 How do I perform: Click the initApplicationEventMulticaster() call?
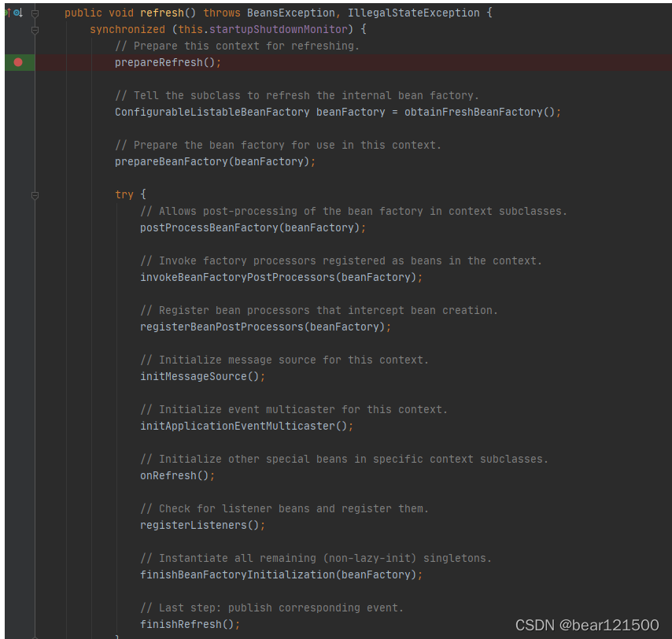pyautogui.click(x=243, y=426)
